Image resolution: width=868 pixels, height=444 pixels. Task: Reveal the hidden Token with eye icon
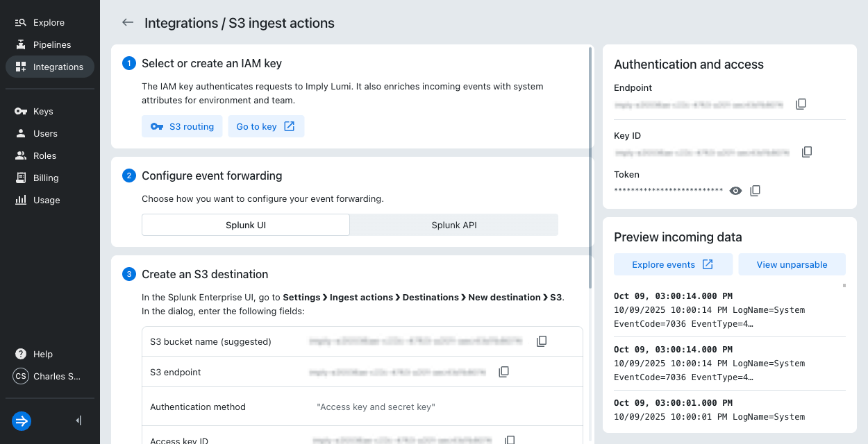coord(736,191)
